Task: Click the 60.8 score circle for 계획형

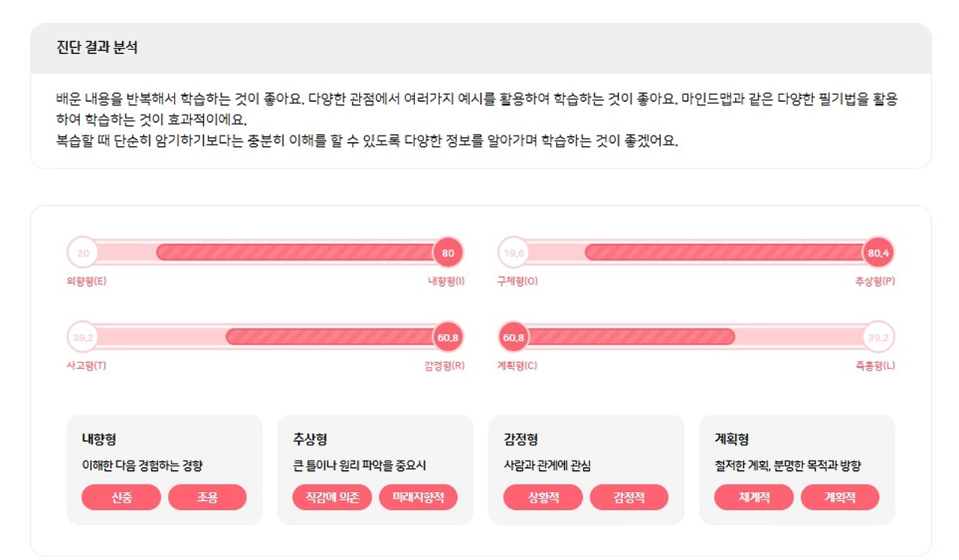Action: click(514, 338)
